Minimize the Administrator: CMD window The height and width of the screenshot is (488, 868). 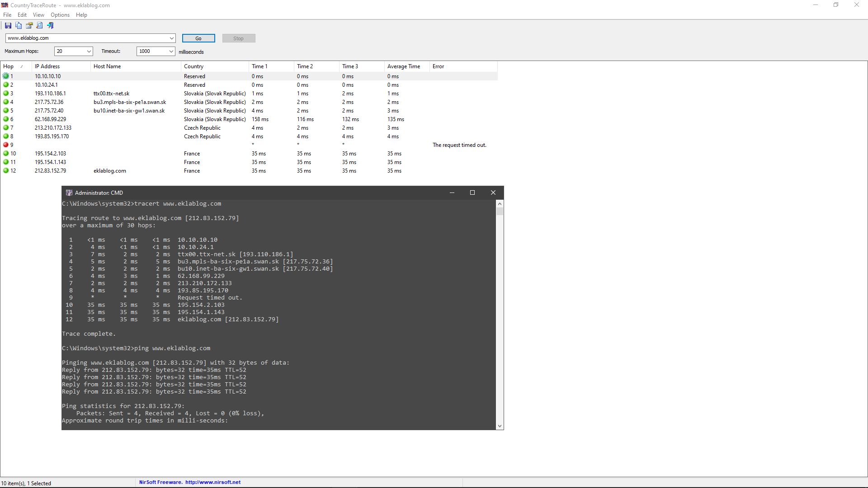452,192
